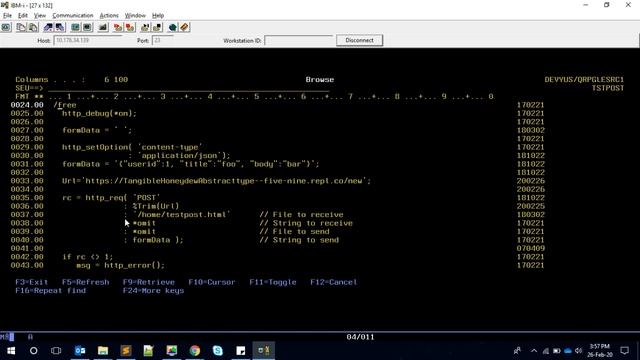Click the first black-and-olive macro toolbar icon
The height and width of the screenshot is (360, 640).
coord(145,27)
